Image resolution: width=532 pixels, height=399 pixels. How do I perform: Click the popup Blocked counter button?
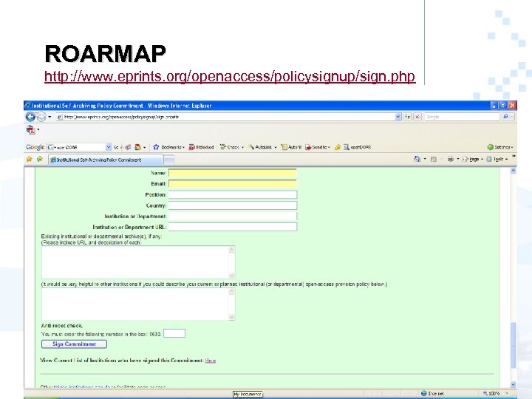201,147
